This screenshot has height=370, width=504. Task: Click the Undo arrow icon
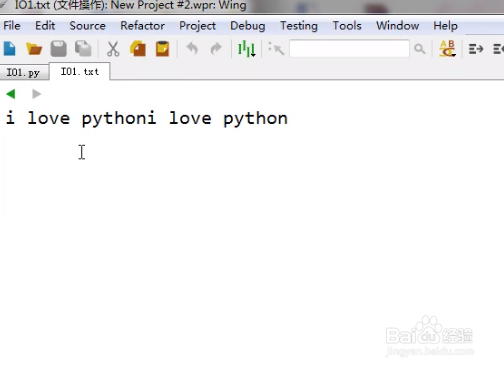tap(192, 49)
